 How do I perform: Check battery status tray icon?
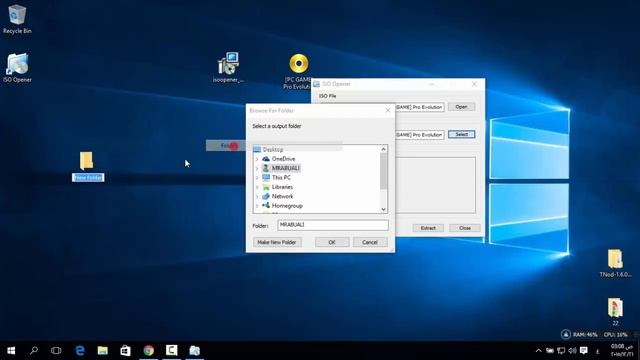(x=550, y=351)
